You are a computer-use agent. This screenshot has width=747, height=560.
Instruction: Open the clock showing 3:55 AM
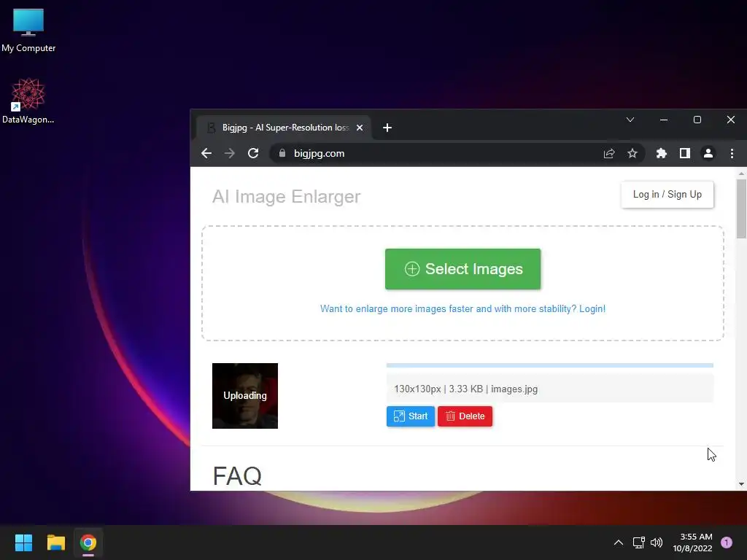pos(693,542)
